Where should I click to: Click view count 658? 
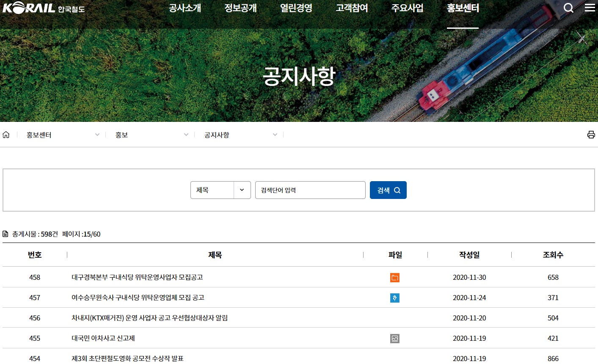coord(553,277)
